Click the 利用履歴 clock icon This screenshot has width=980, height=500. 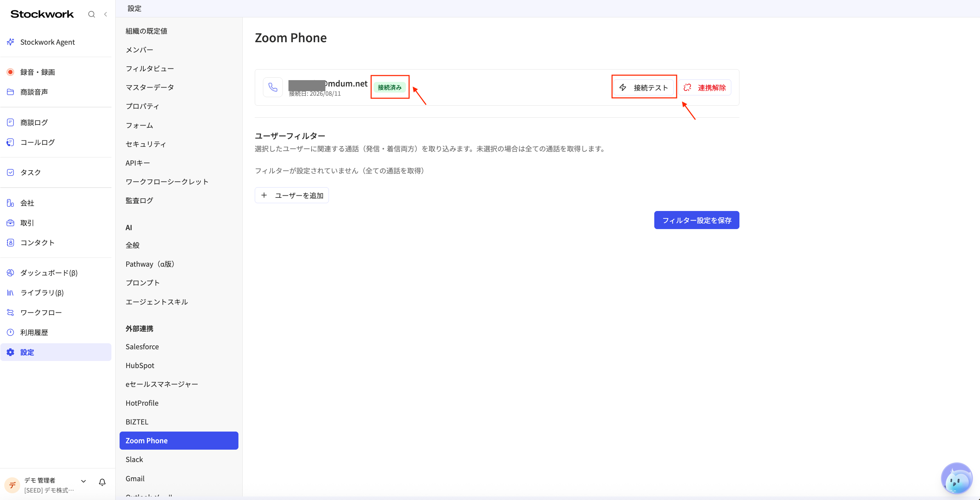click(x=11, y=332)
